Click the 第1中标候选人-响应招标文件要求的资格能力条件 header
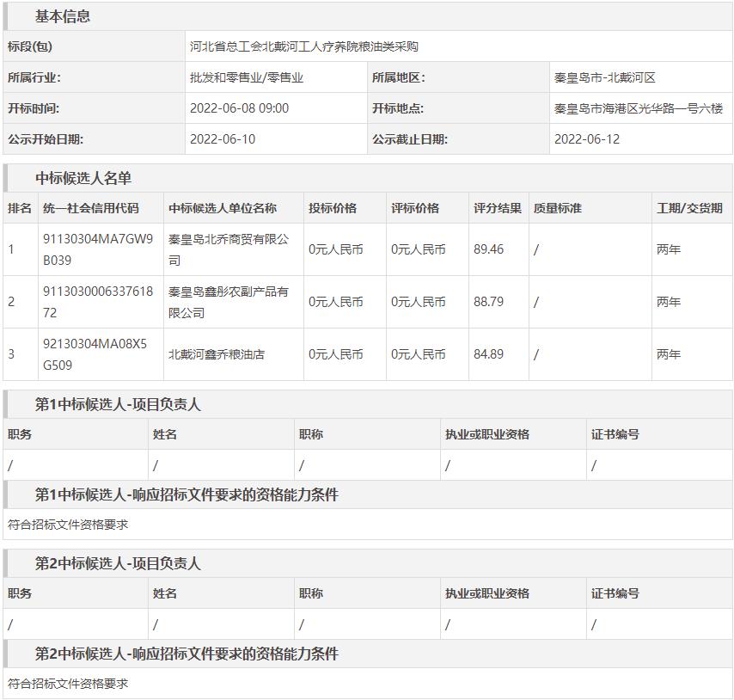This screenshot has width=734, height=700. click(187, 494)
